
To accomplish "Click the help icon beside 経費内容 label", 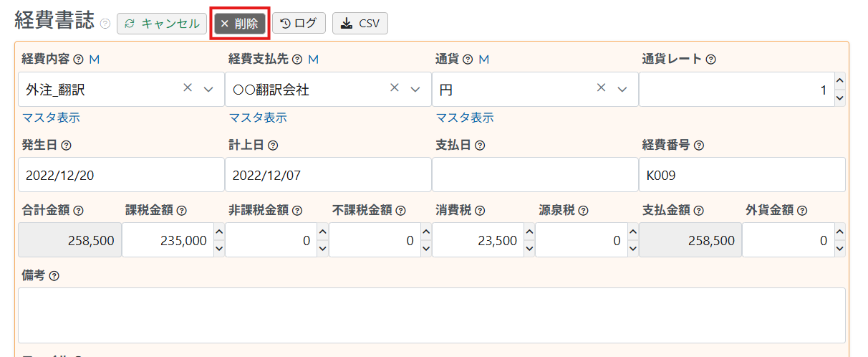I will coord(79,59).
